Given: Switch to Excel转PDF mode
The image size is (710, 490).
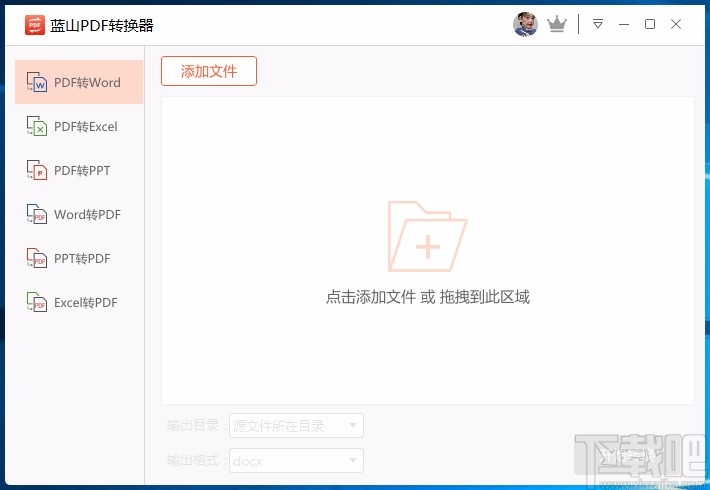Looking at the screenshot, I should (x=79, y=302).
